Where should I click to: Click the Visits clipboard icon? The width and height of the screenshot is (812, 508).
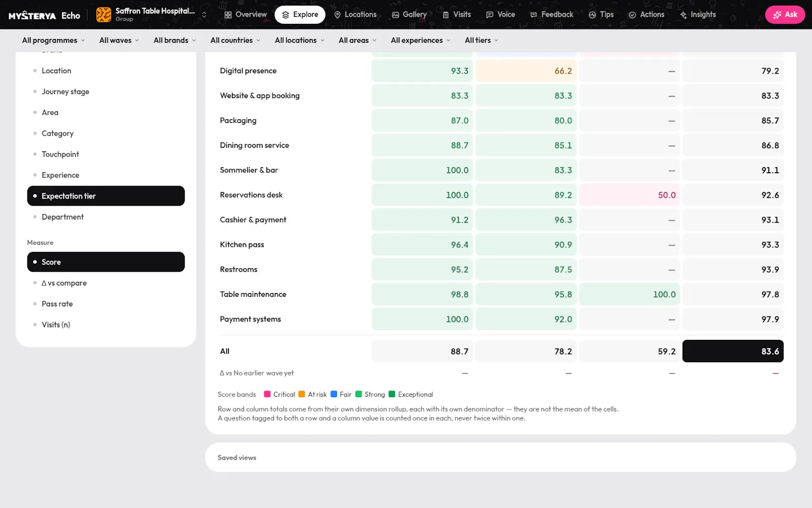pyautogui.click(x=446, y=15)
